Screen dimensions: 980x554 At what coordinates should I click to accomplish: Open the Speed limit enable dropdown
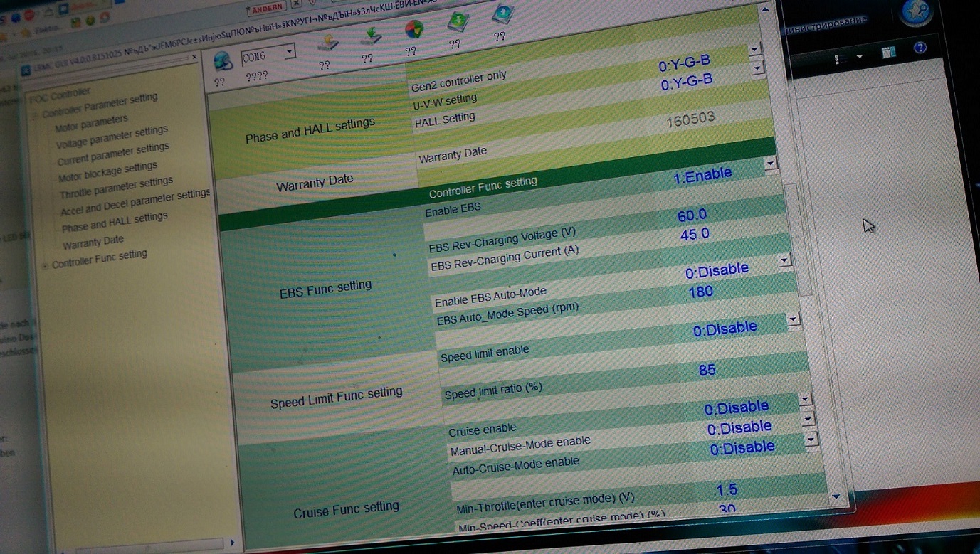tap(793, 320)
